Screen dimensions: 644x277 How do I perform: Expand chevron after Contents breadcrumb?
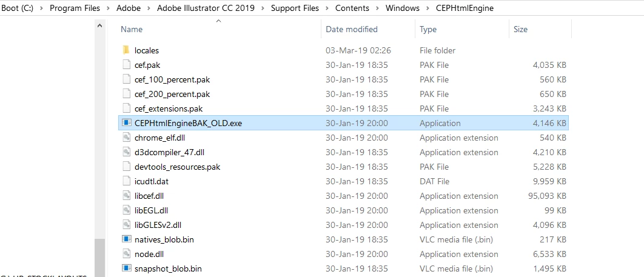pos(377,8)
